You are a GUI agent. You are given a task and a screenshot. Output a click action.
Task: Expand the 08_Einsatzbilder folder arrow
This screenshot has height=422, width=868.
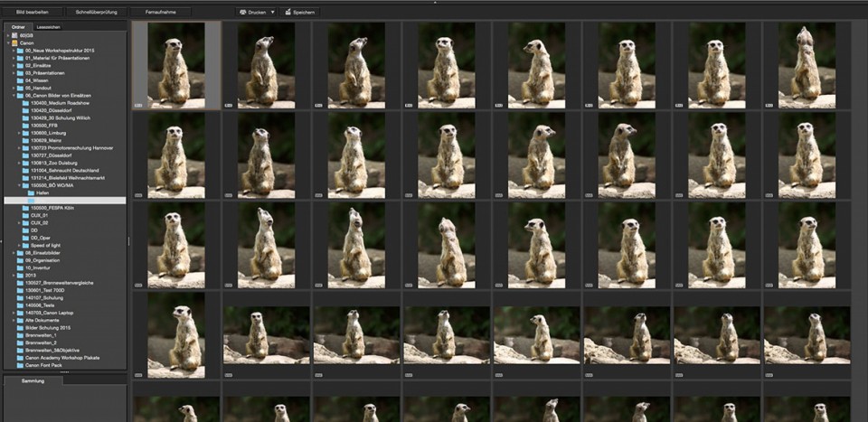pyautogui.click(x=14, y=253)
